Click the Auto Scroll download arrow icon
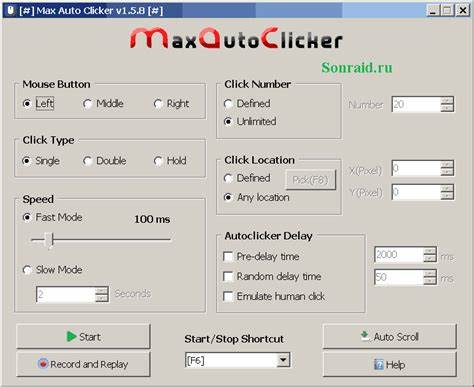The width and height of the screenshot is (474, 387). pyautogui.click(x=365, y=336)
